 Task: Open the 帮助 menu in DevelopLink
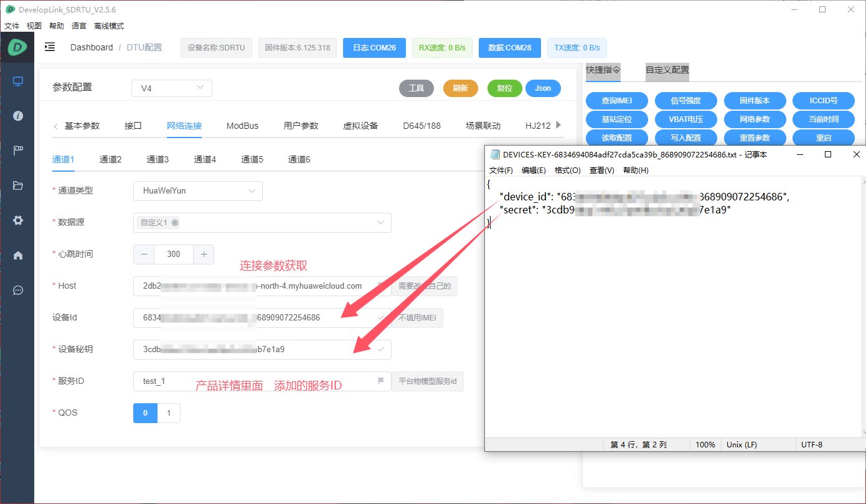point(57,26)
